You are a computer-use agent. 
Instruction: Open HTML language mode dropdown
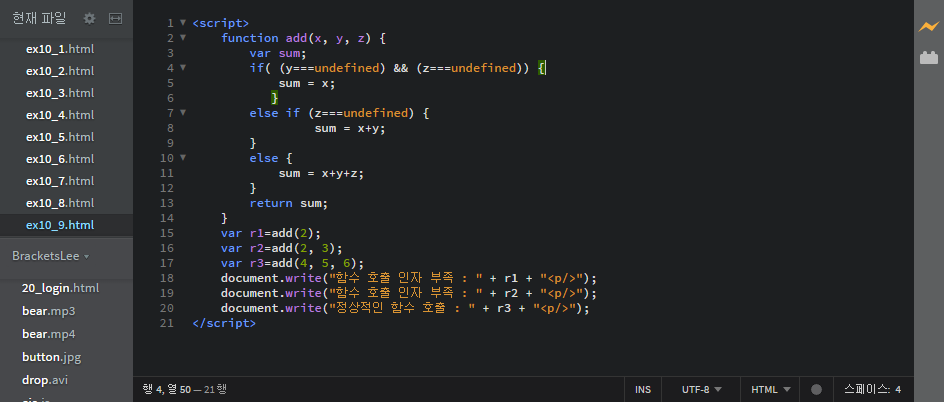[x=771, y=389]
